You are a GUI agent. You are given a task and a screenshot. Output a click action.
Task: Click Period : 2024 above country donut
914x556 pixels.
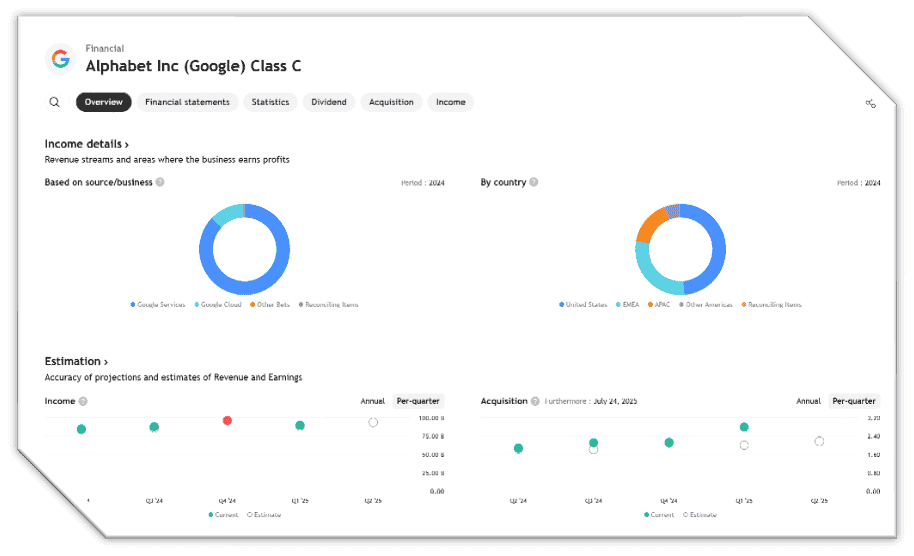click(859, 183)
